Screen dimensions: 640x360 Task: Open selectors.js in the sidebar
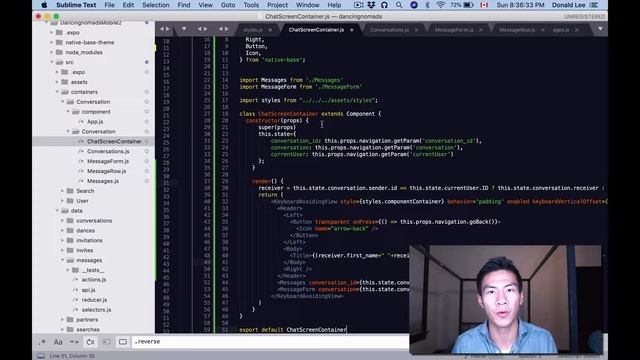pos(96,309)
